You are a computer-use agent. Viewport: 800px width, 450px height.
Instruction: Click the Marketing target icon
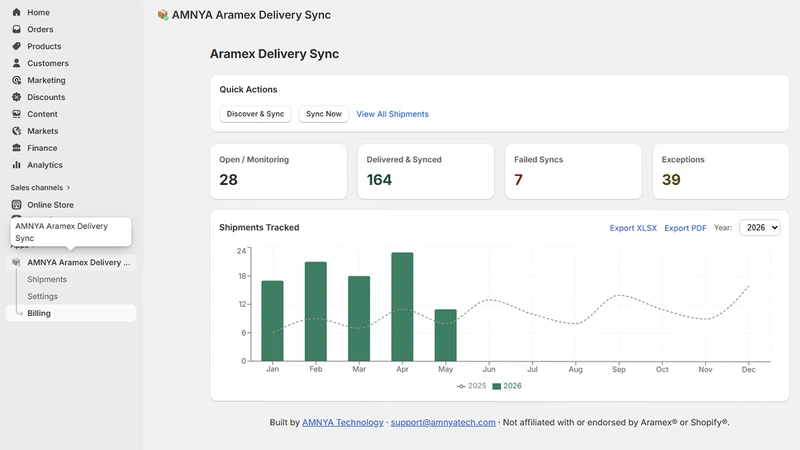click(16, 80)
